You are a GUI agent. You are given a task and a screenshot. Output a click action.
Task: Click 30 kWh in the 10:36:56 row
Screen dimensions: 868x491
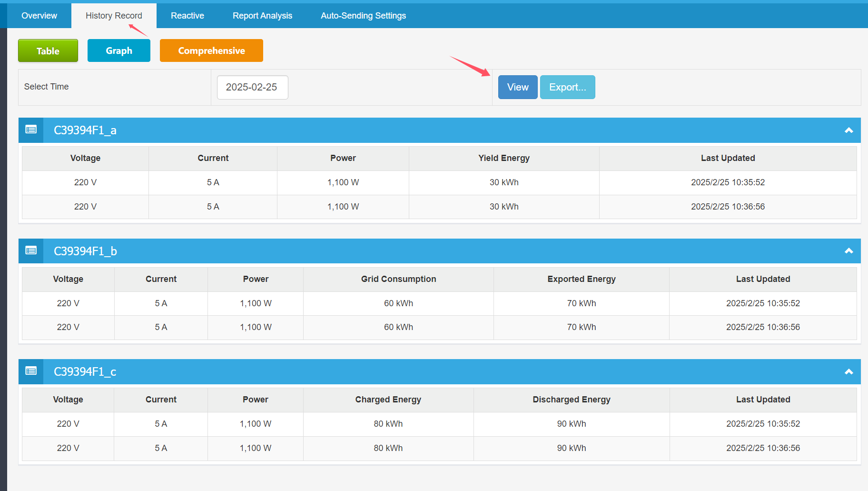[504, 207]
